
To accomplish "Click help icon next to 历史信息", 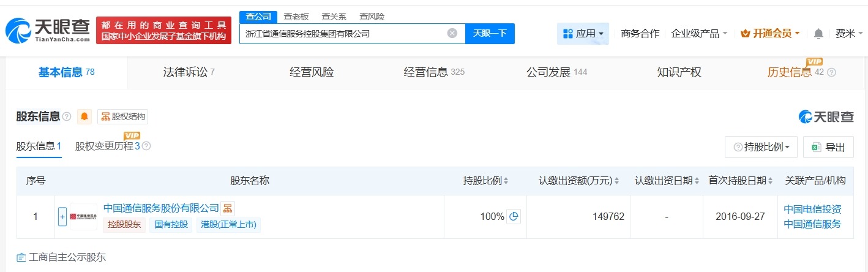I will (x=831, y=72).
